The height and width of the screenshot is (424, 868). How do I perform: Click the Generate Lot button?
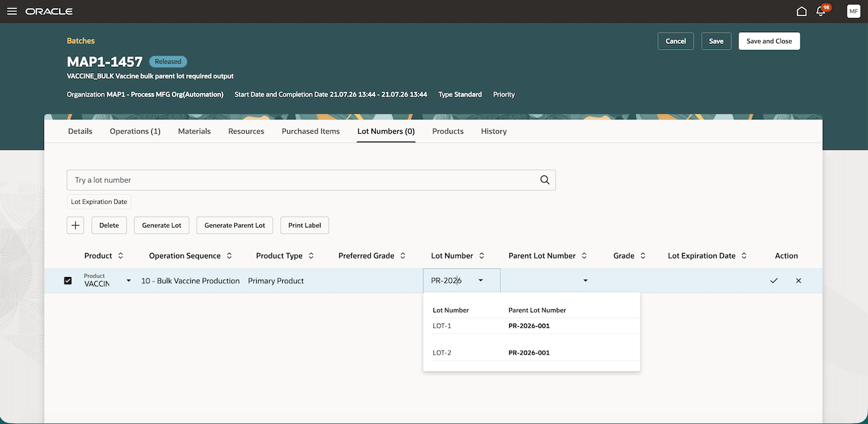[162, 225]
